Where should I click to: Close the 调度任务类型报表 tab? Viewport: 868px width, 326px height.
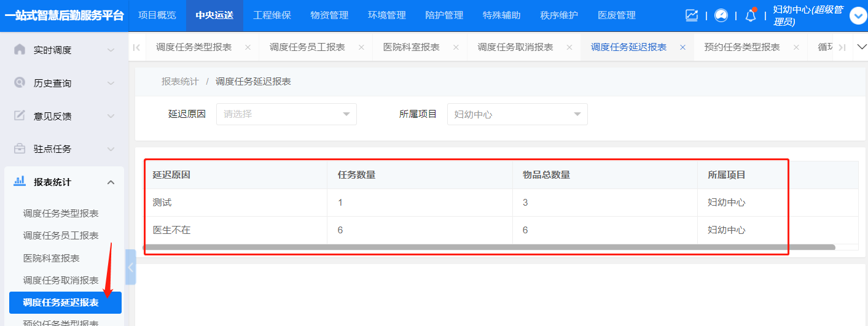pos(248,47)
